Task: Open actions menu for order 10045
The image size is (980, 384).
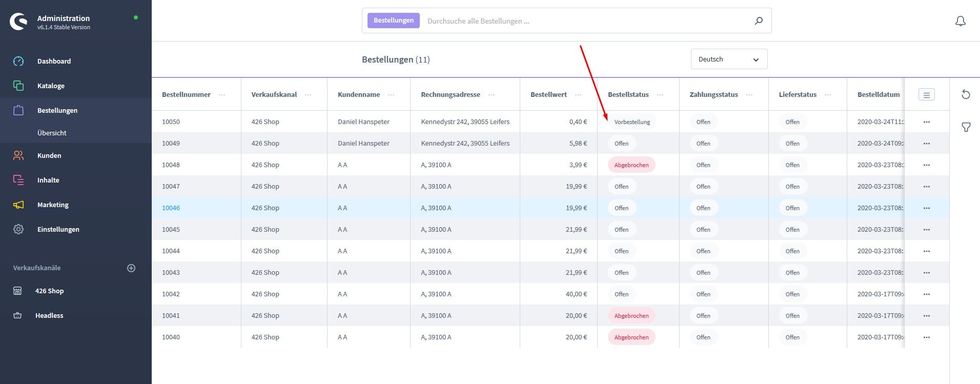Action: click(x=926, y=230)
